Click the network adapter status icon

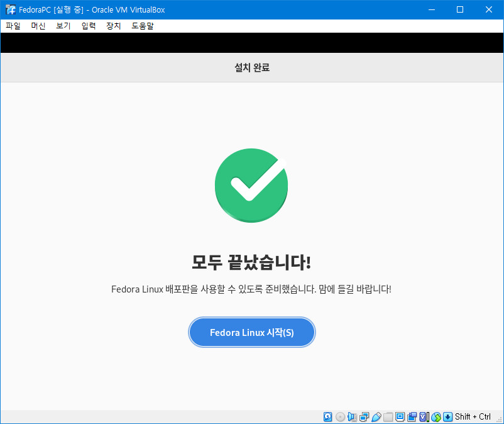coord(364,416)
